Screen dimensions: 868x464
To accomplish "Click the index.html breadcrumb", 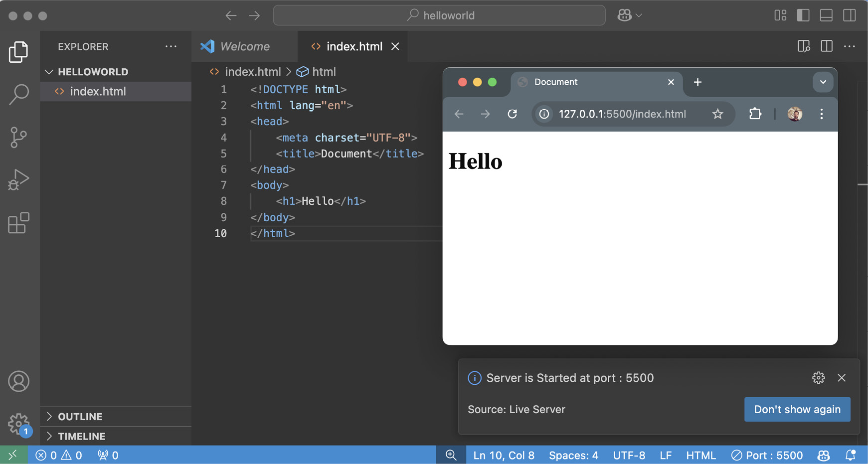I will [253, 72].
